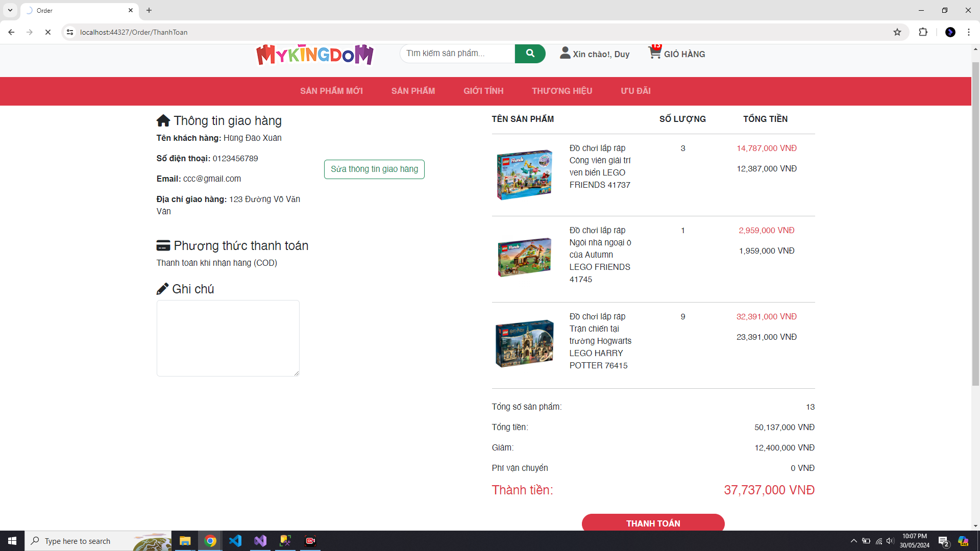The height and width of the screenshot is (551, 980).
Task: Click GIỎ HÀNG link
Action: click(x=684, y=54)
